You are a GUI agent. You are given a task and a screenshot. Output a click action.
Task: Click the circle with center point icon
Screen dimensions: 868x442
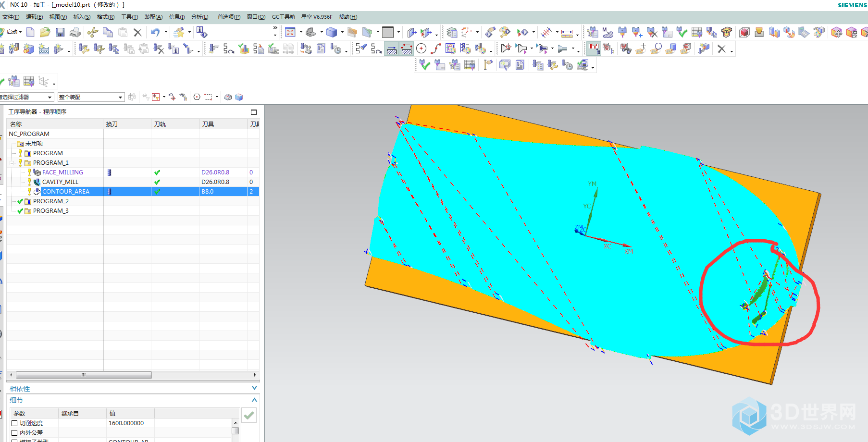point(422,49)
